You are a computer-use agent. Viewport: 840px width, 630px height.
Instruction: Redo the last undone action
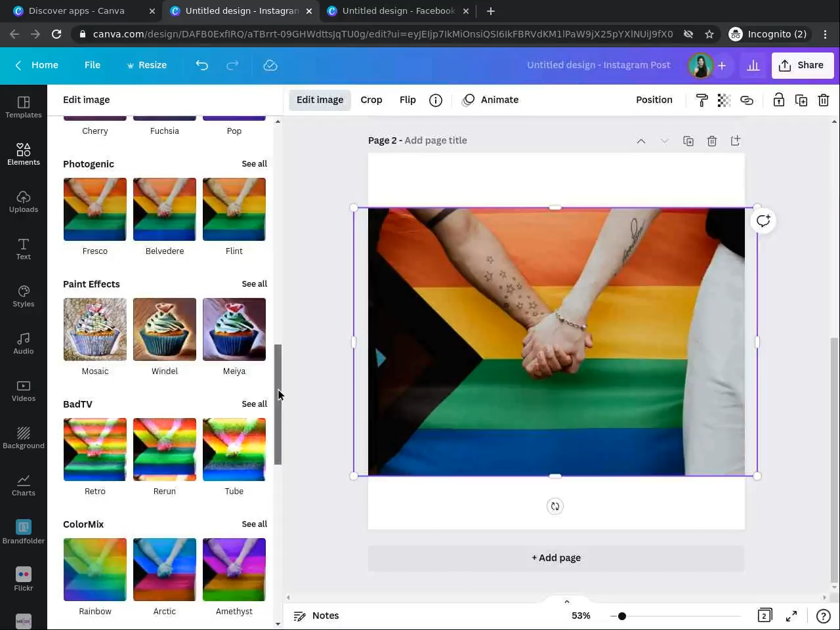coord(232,65)
